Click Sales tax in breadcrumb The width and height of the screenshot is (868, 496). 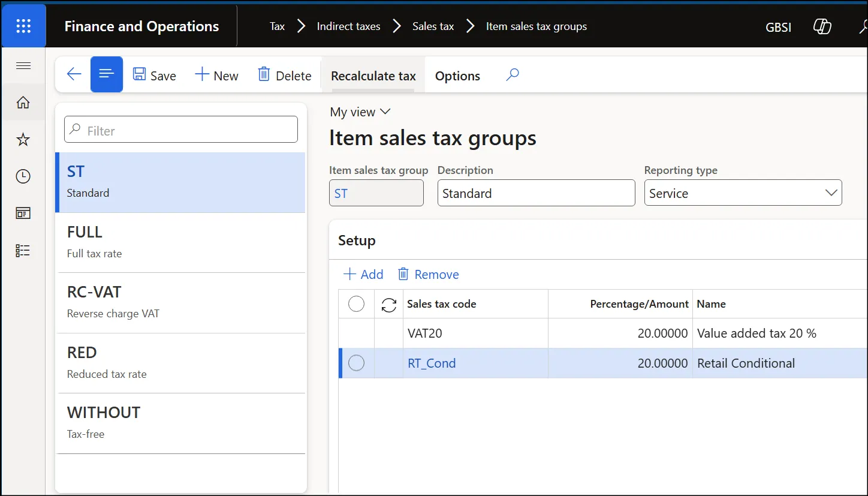(x=433, y=26)
